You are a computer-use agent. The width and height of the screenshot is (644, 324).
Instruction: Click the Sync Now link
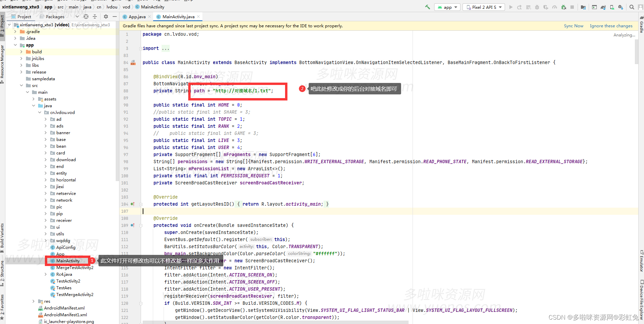573,26
